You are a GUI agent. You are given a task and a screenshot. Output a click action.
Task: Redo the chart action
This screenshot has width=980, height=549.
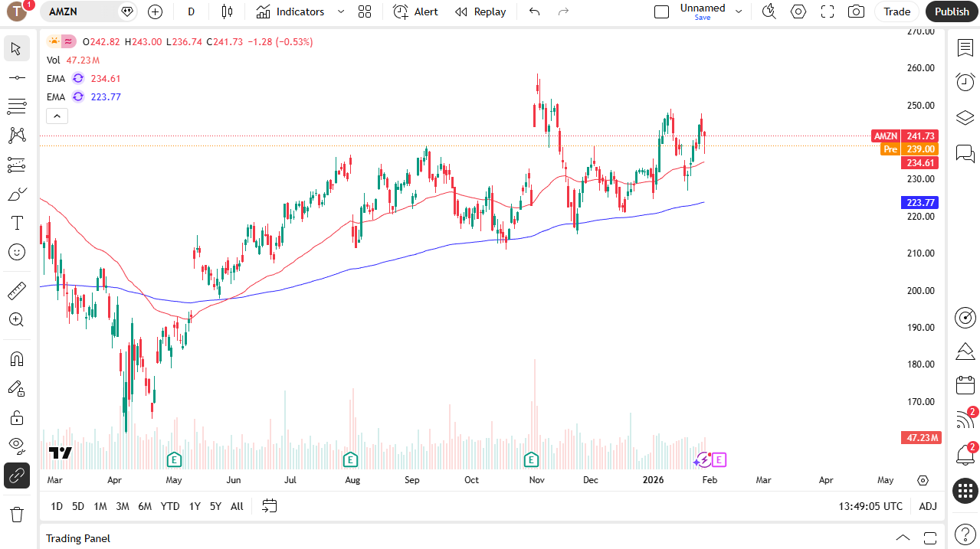564,11
